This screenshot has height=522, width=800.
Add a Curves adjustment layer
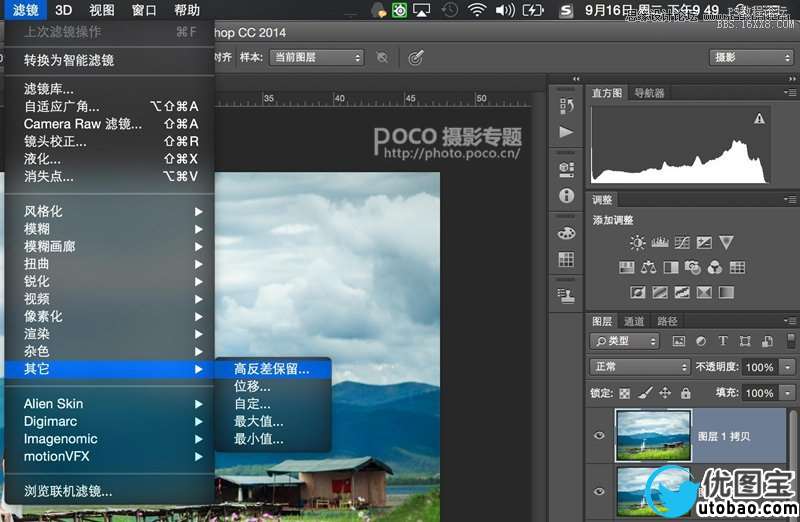[x=682, y=242]
